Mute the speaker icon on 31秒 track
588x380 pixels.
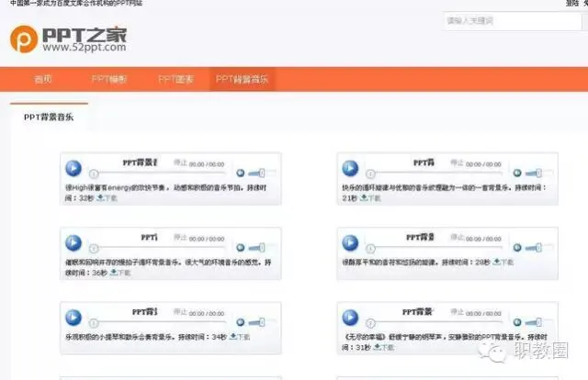tap(517, 322)
